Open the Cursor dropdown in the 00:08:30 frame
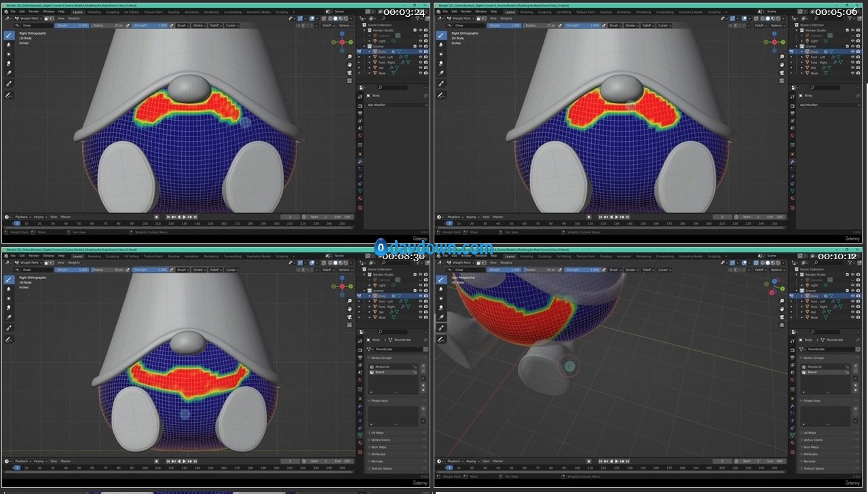The width and height of the screenshot is (868, 494). [232, 269]
